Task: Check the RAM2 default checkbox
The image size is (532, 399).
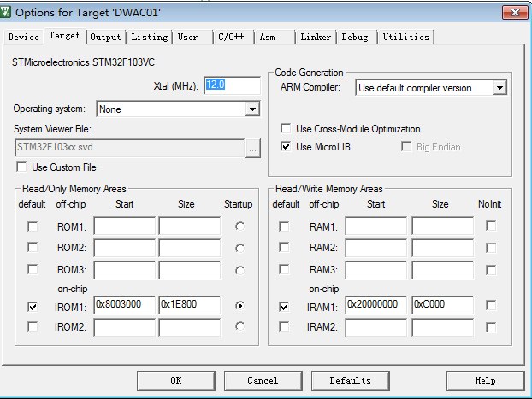Action: 284,247
